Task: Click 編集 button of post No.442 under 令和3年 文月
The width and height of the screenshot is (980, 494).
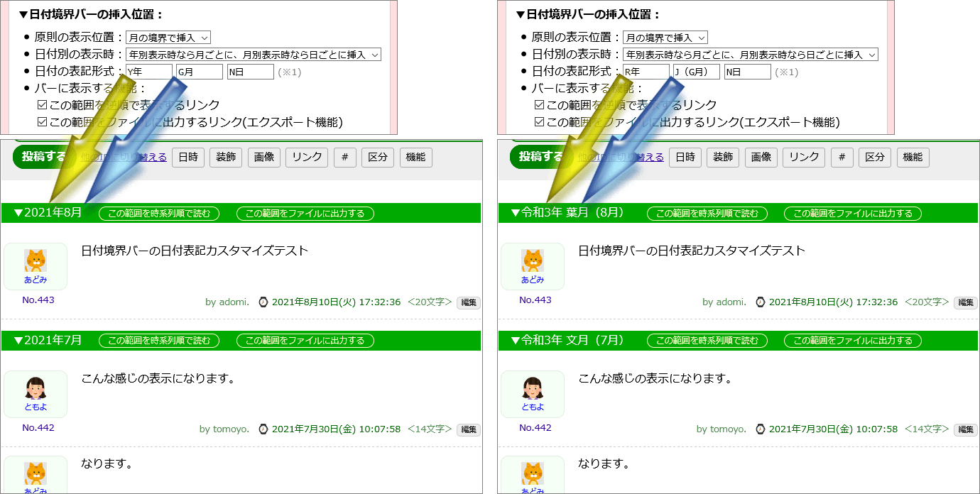Action: pyautogui.click(x=966, y=429)
